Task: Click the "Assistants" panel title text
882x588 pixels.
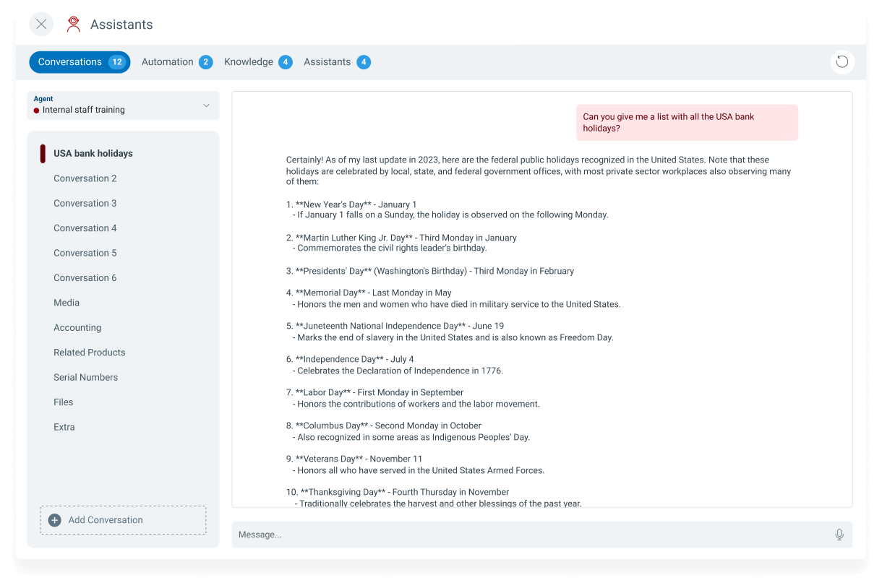Action: 121,25
